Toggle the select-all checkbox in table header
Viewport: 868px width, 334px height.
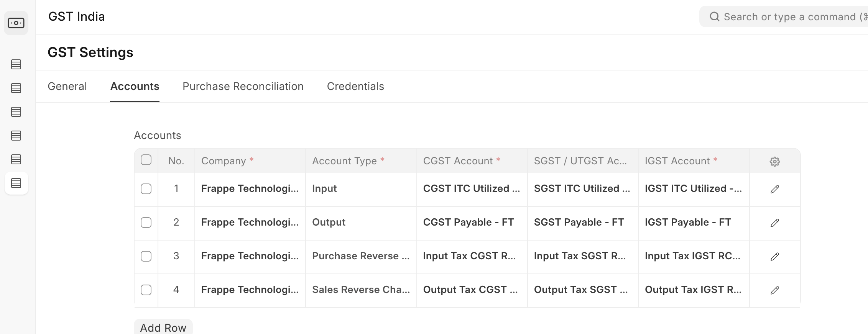click(146, 160)
